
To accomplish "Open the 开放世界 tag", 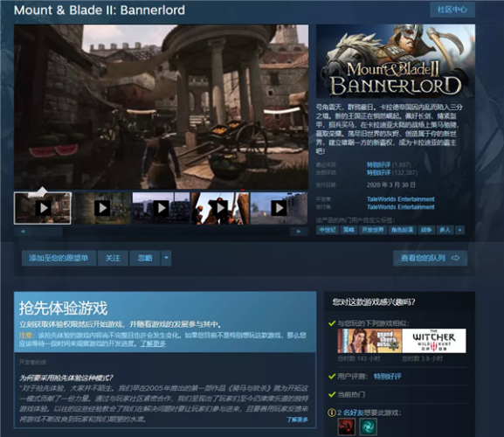I will coord(372,230).
